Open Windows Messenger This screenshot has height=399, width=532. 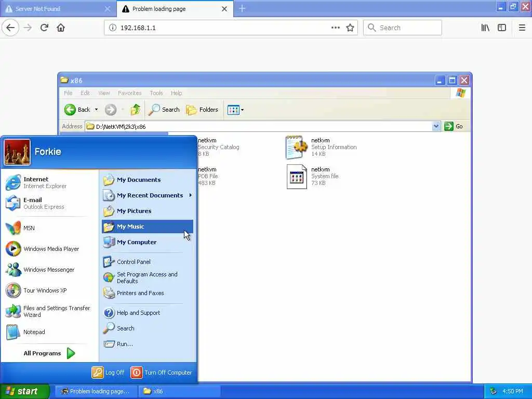pos(40,270)
